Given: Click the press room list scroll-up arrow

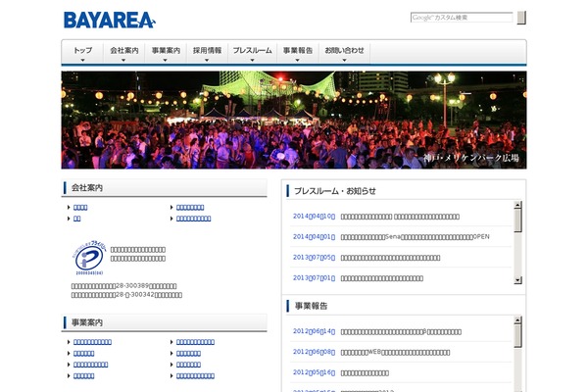Looking at the screenshot, I should (x=517, y=205).
